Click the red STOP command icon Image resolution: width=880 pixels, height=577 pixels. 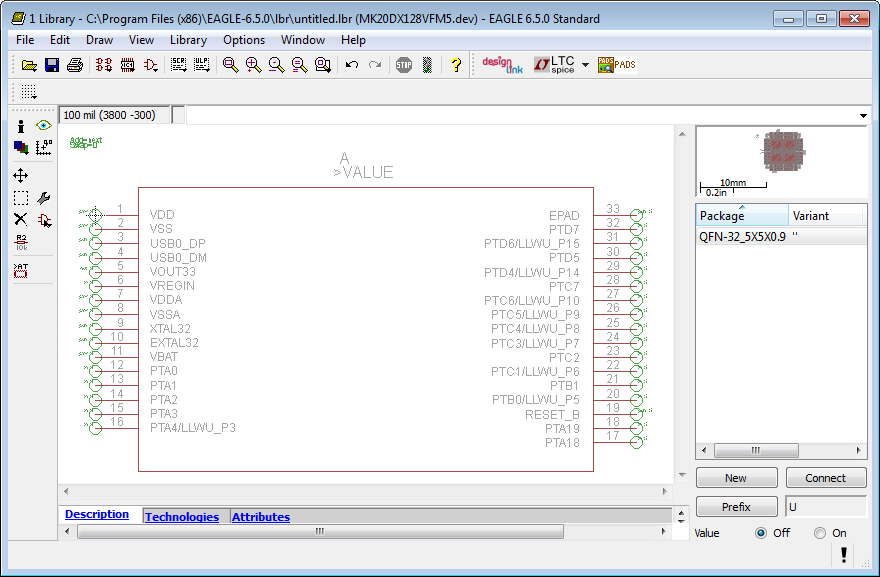(x=404, y=65)
